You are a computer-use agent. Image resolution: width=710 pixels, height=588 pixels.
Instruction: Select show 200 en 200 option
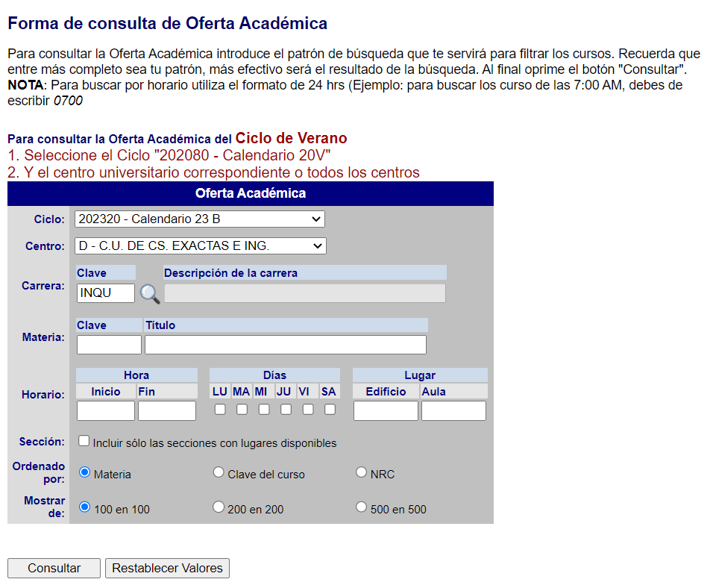pyautogui.click(x=219, y=507)
